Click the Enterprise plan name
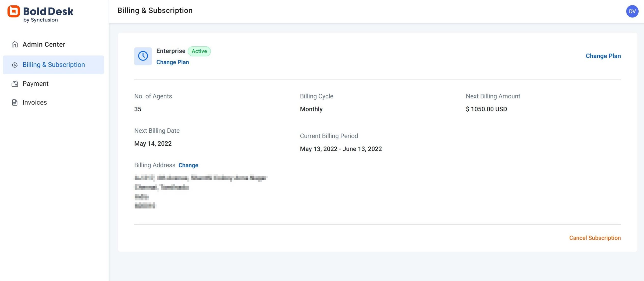Viewport: 644px width, 281px height. [x=171, y=51]
